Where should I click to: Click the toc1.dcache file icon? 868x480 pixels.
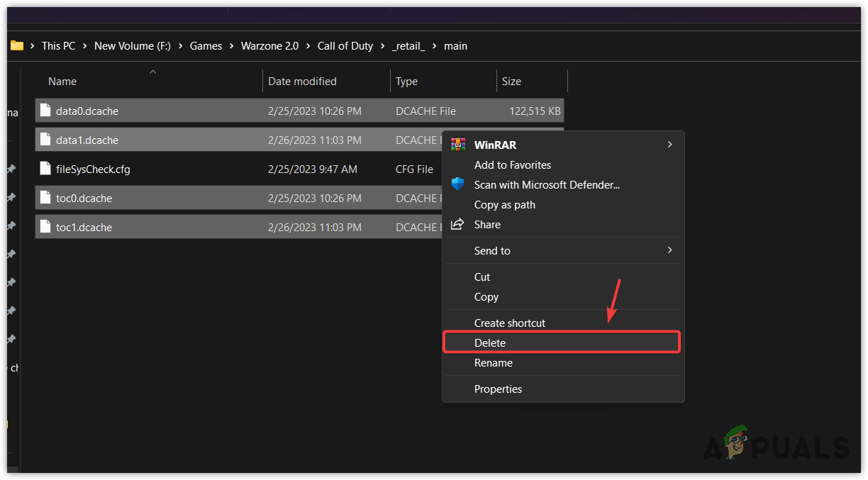[44, 227]
